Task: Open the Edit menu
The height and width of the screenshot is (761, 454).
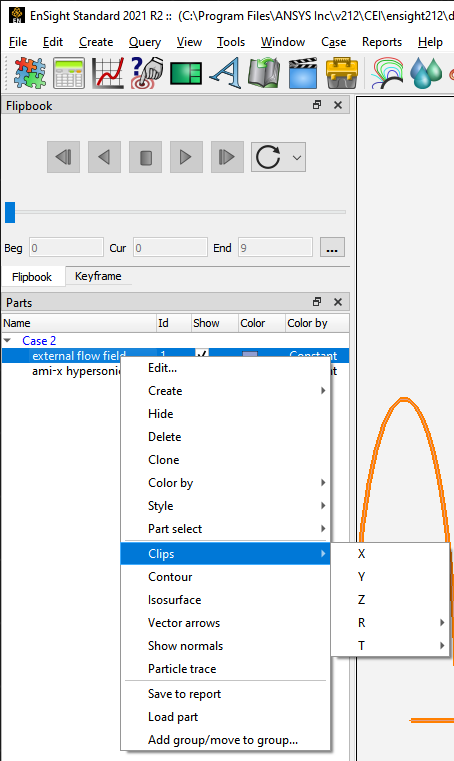Action: click(x=52, y=42)
